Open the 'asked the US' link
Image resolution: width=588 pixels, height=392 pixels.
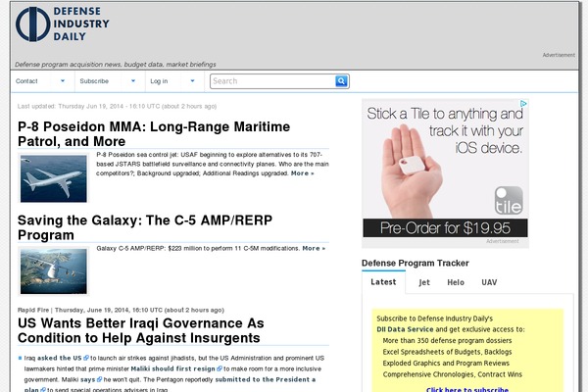coord(59,358)
